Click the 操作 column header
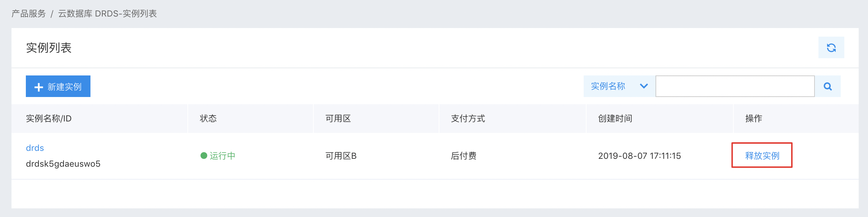 click(754, 119)
